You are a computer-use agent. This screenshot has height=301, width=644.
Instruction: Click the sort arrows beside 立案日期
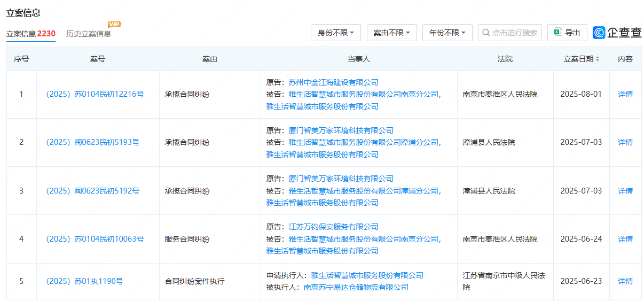[x=598, y=59]
